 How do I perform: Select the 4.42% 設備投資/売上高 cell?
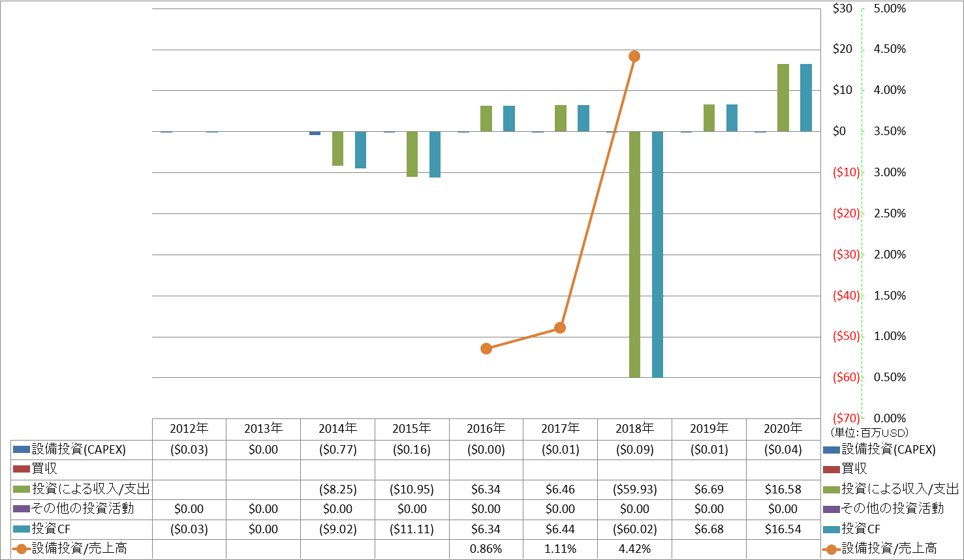coord(634,549)
